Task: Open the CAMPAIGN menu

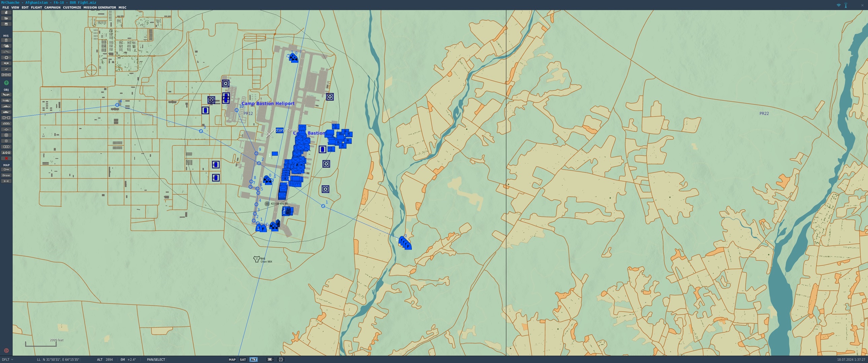Action: [52, 7]
